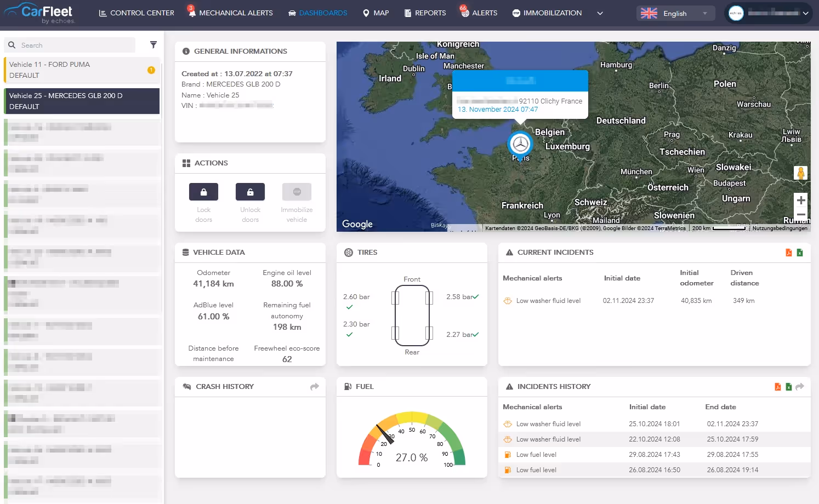Open the navigation overflow chevron next to Immobilization

click(600, 13)
